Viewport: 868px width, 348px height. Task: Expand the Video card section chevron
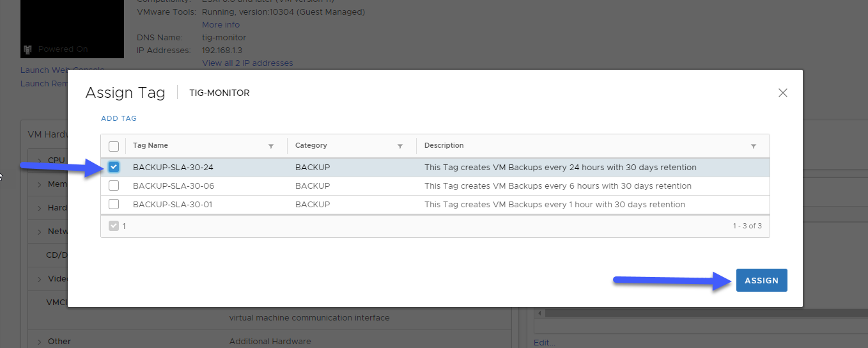(x=39, y=279)
